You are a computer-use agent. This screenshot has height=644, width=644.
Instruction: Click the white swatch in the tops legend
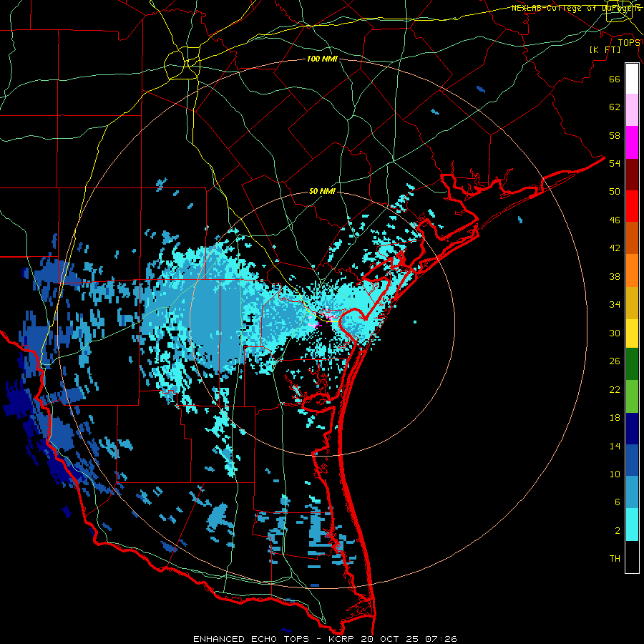click(x=632, y=79)
